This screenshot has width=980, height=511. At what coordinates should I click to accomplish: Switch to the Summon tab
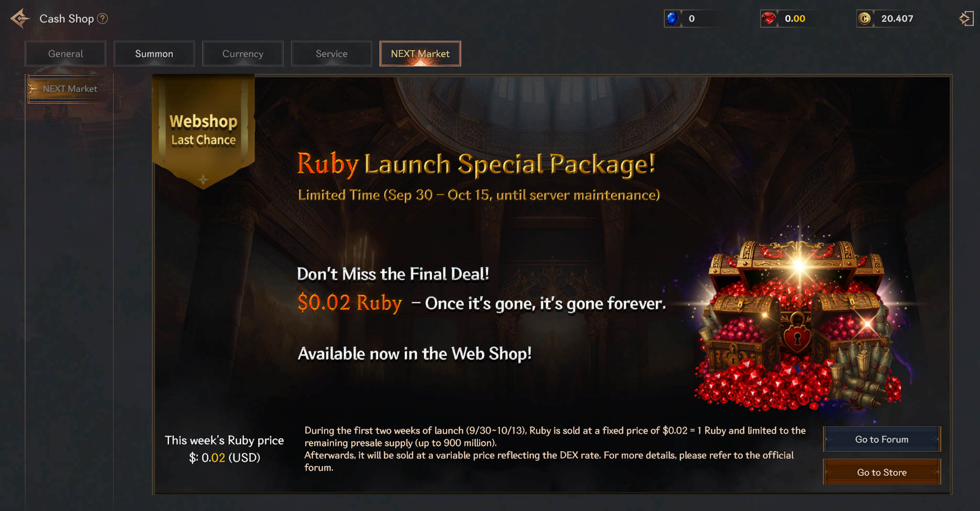[x=154, y=53]
